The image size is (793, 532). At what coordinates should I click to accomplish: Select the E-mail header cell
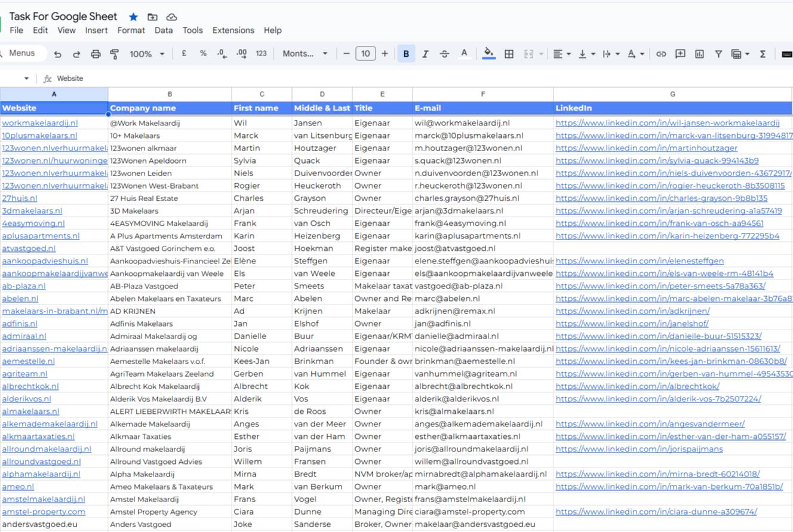pos(482,108)
